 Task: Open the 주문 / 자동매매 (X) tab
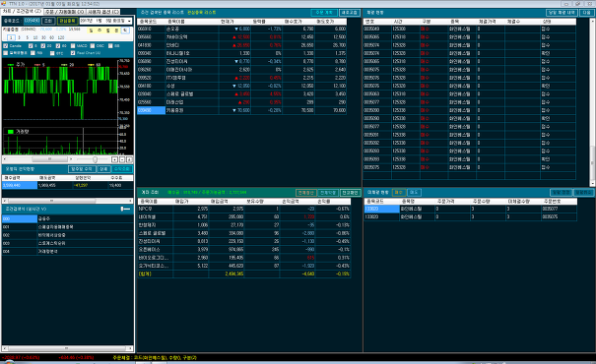[x=65, y=12]
